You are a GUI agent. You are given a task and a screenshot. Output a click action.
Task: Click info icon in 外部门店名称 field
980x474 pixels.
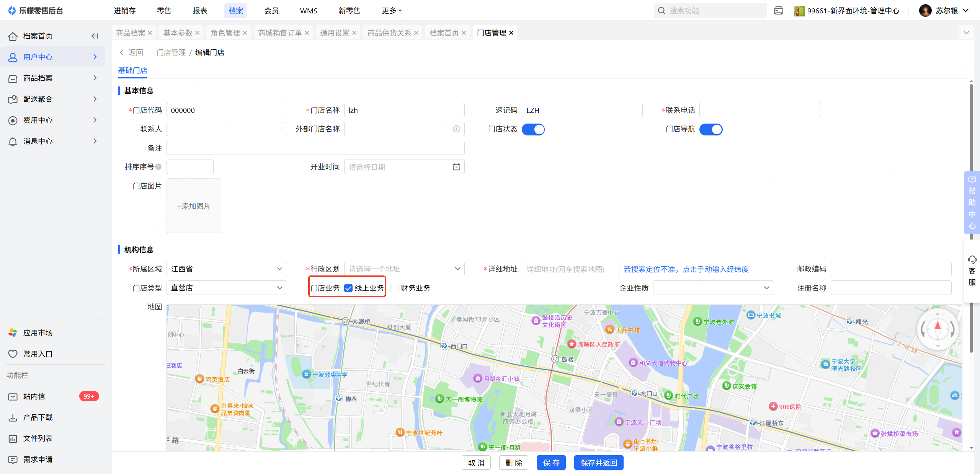click(x=456, y=129)
